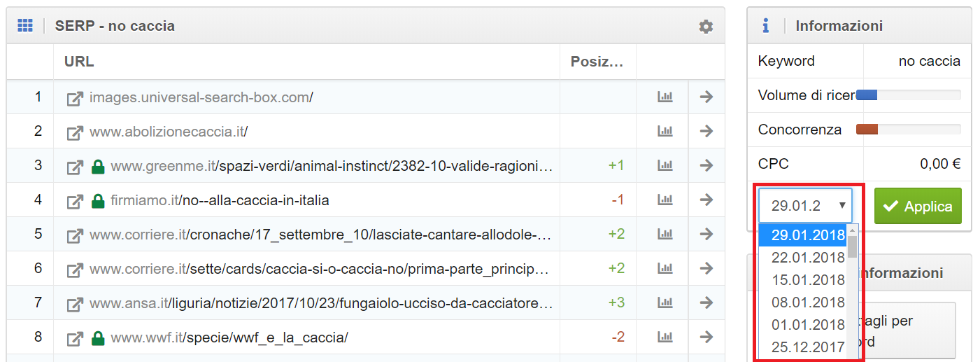Open the date selector dropdown

(x=805, y=206)
